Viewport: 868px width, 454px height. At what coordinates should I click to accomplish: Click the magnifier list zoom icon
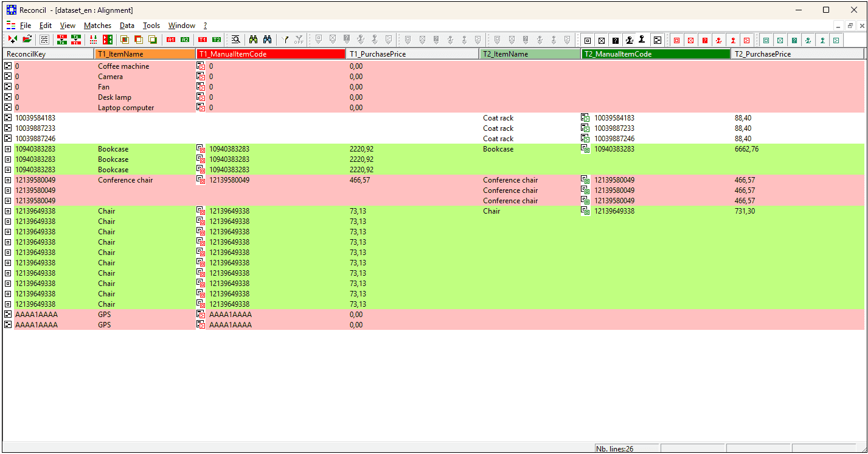tap(235, 40)
